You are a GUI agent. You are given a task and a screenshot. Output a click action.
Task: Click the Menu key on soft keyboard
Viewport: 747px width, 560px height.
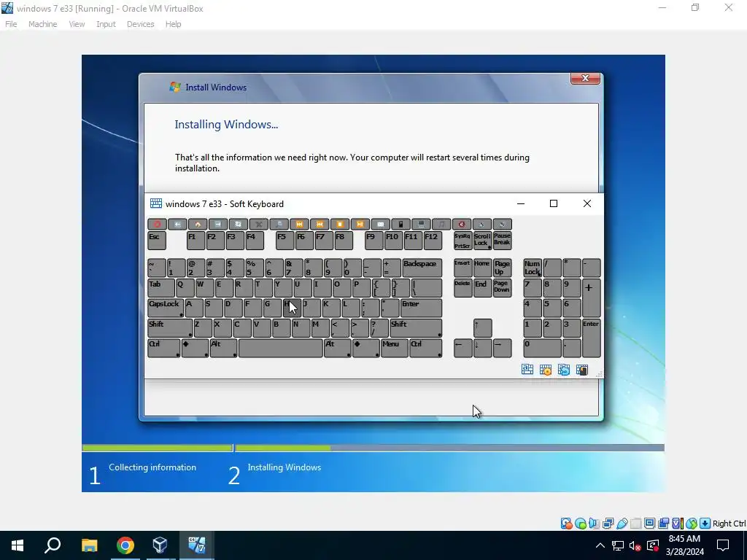[x=395, y=348]
